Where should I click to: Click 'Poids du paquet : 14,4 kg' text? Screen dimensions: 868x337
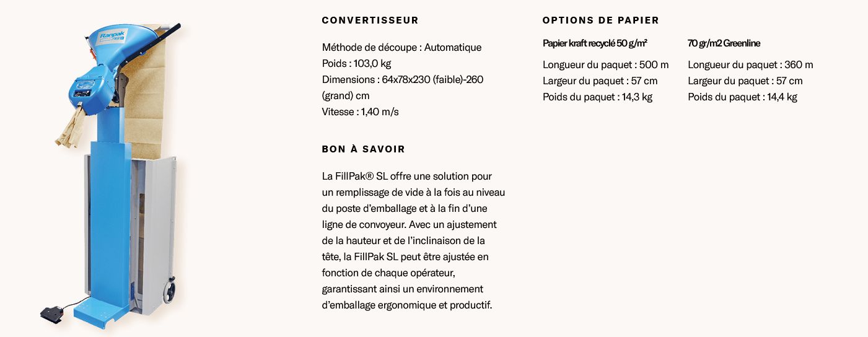point(742,97)
